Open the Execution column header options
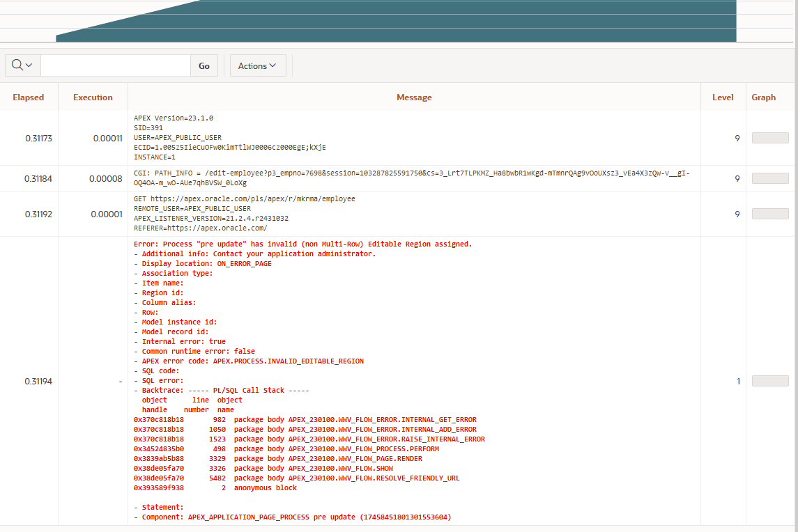 click(93, 97)
